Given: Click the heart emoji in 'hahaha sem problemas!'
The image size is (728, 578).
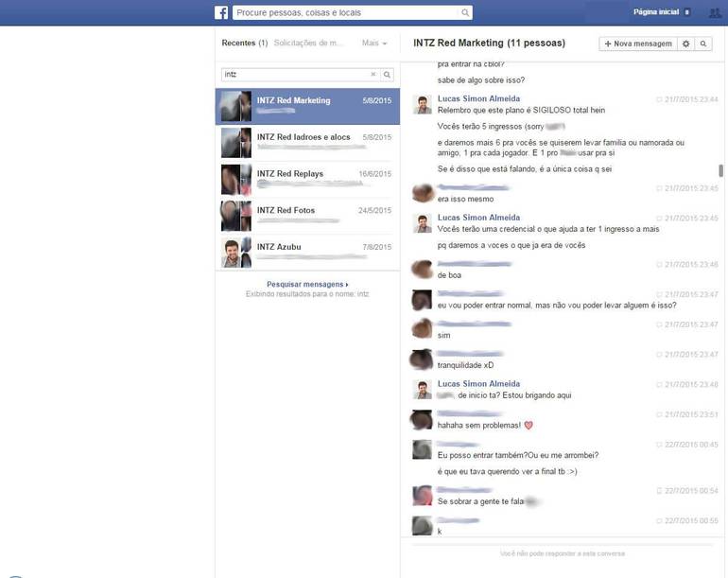Looking at the screenshot, I should click(x=529, y=425).
